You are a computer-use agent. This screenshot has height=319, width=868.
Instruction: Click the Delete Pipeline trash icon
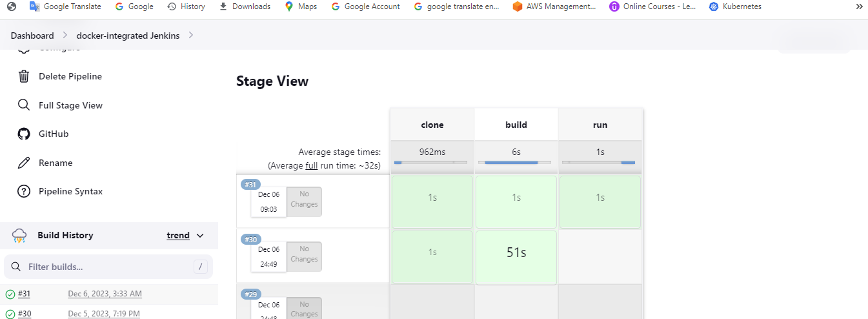click(x=24, y=76)
